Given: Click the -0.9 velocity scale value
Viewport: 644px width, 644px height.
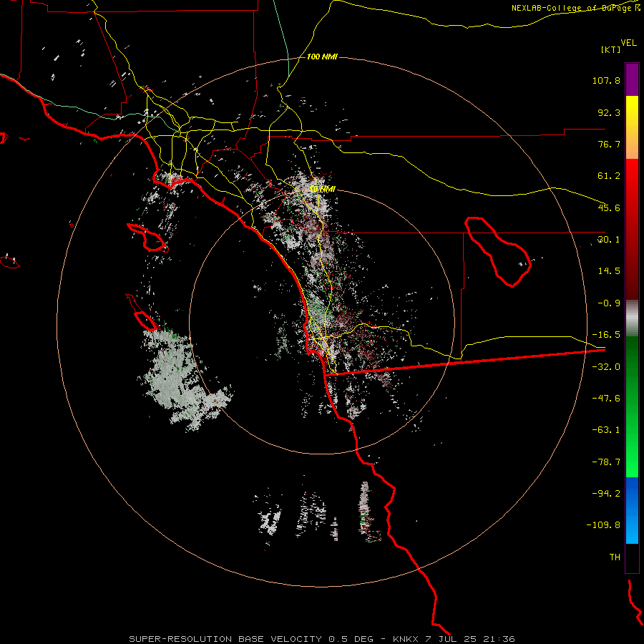Looking at the screenshot, I should tap(609, 303).
